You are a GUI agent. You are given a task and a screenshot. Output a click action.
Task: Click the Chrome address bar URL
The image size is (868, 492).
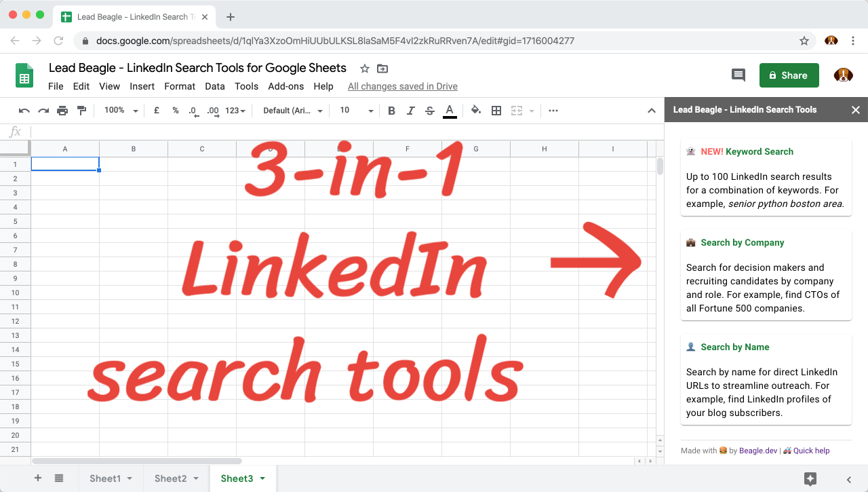tap(335, 41)
